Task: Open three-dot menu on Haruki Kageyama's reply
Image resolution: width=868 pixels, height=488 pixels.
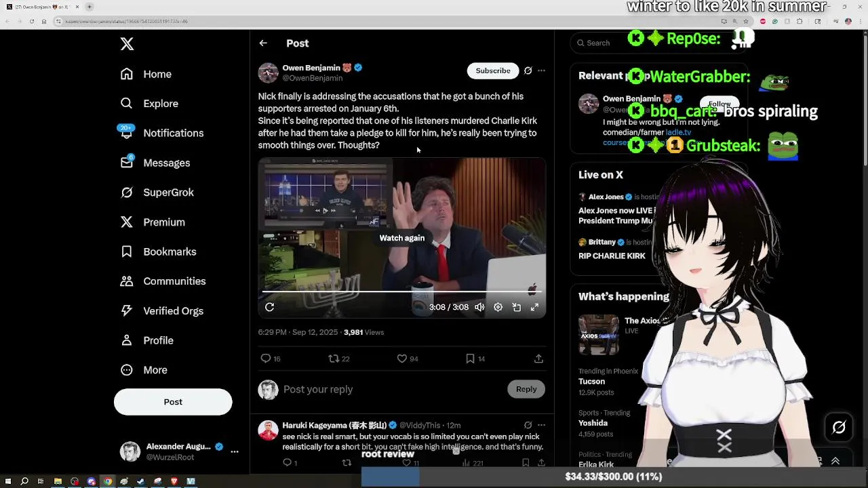Action: pos(541,425)
